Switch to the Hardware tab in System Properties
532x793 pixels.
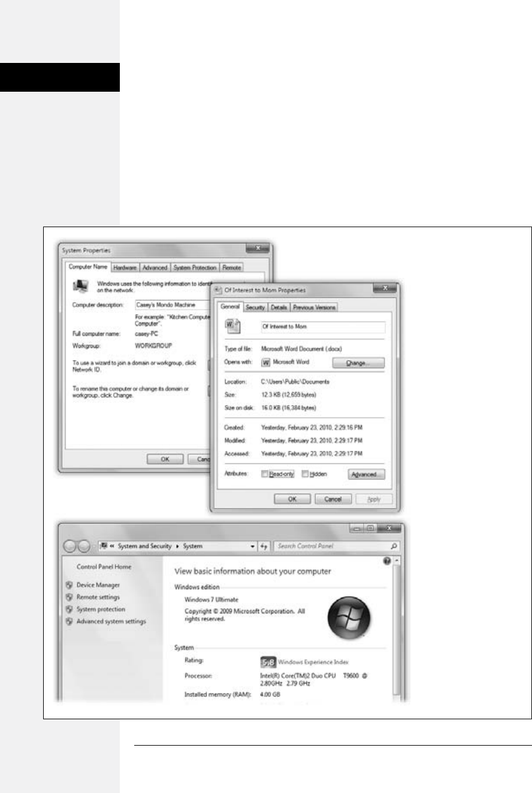(x=125, y=268)
